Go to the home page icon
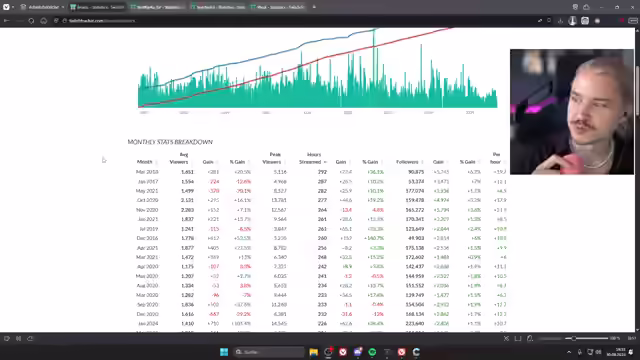 (44, 20)
